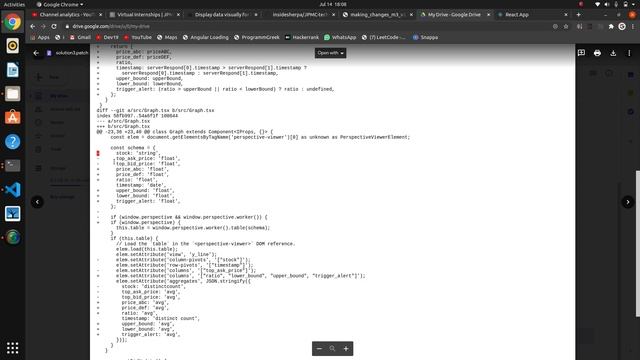Open Apps shortcut in bookmarks bar
The image size is (640, 360).
point(40,37)
